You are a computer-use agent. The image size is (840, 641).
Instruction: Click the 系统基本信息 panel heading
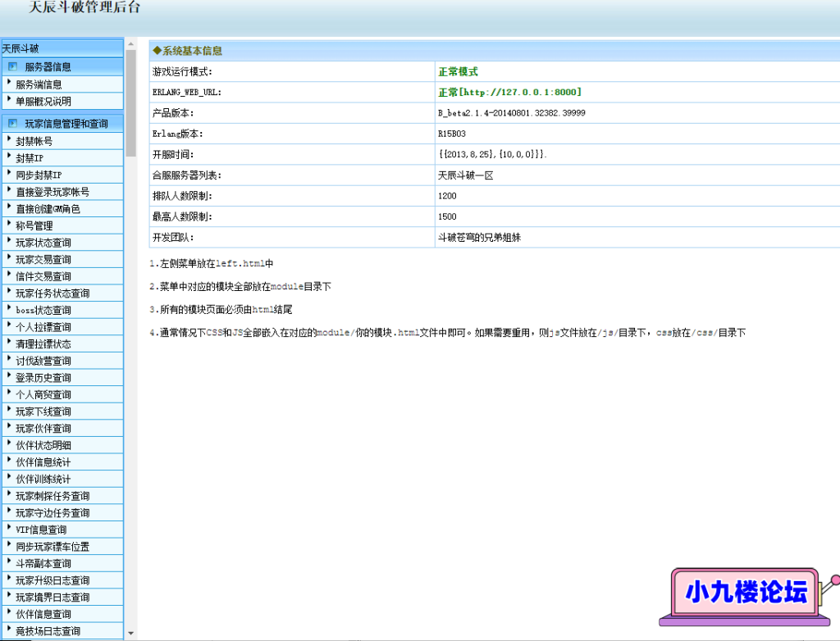(187, 51)
